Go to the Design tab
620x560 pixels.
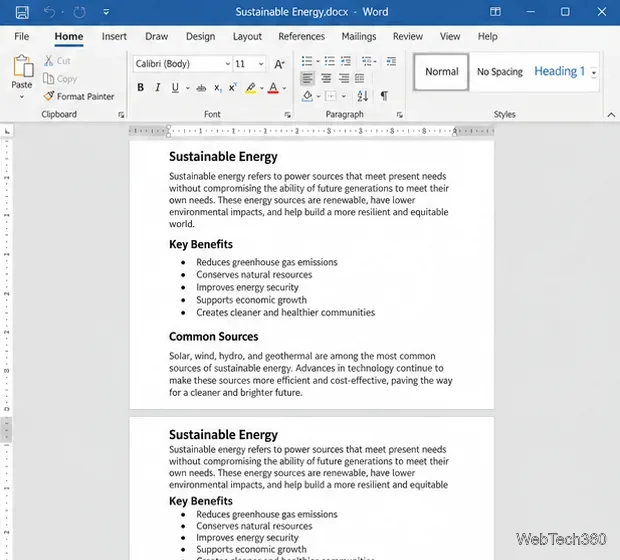pos(200,36)
